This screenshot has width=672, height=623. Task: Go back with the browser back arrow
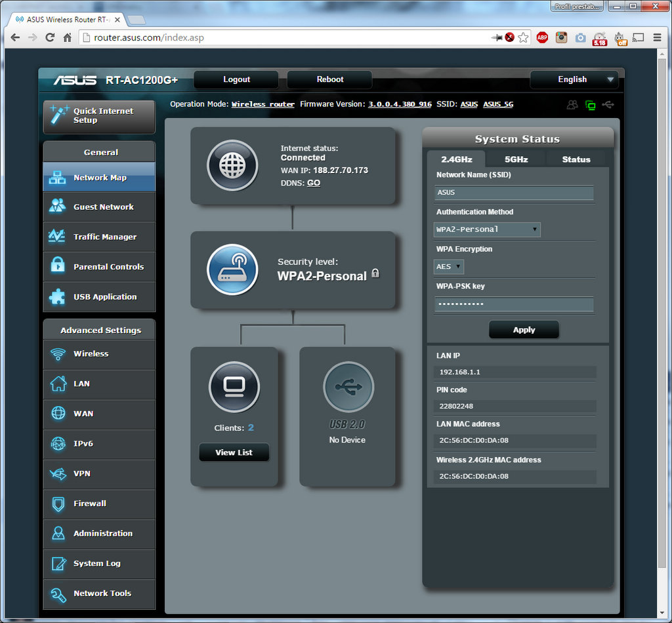coord(16,37)
